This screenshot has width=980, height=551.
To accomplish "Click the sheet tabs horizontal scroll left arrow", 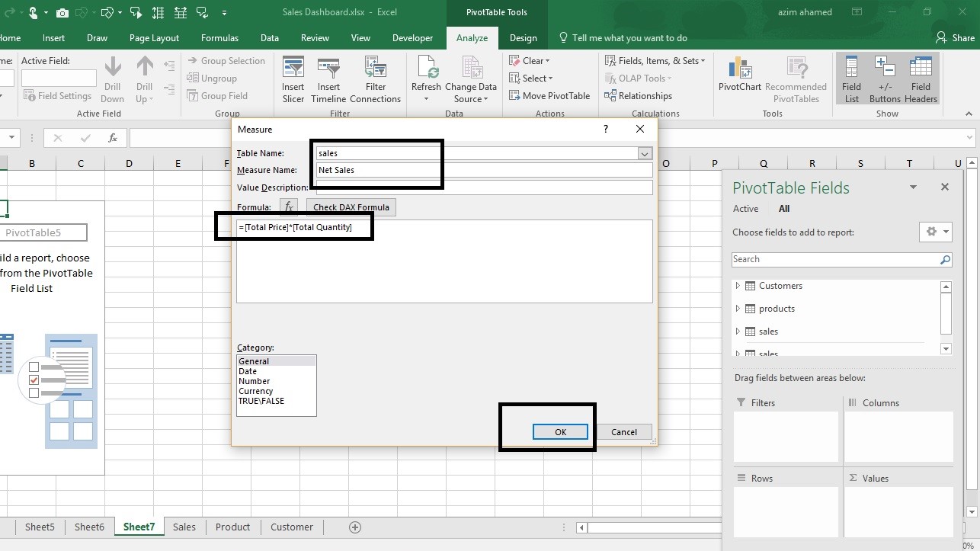I will coord(583,527).
